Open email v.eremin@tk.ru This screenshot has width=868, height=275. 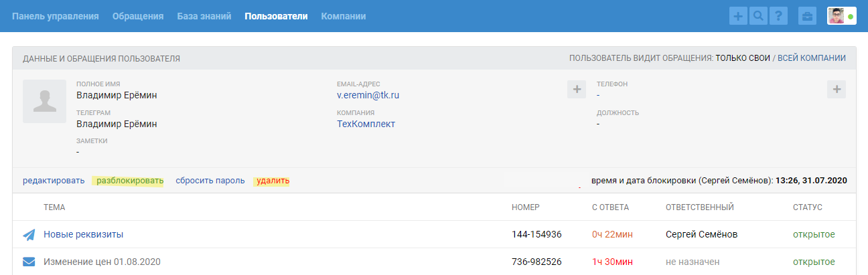point(368,95)
